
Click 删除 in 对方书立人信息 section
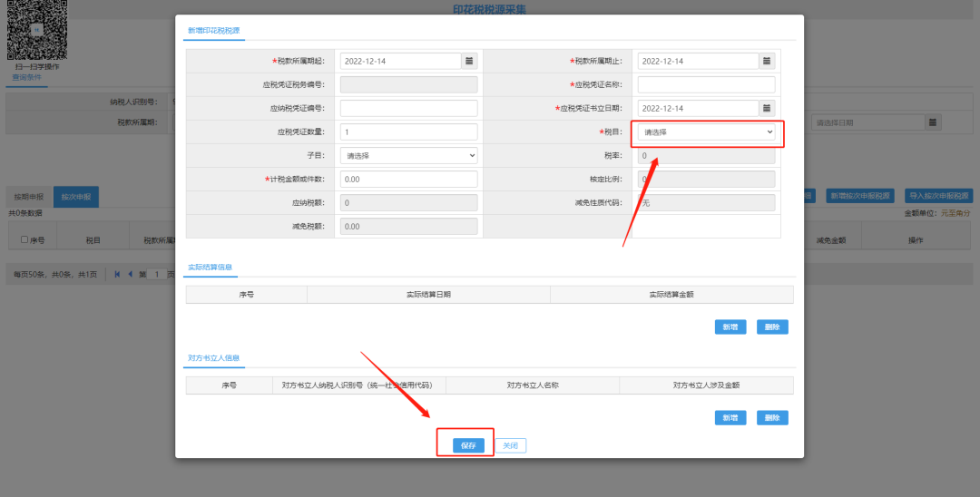[772, 418]
